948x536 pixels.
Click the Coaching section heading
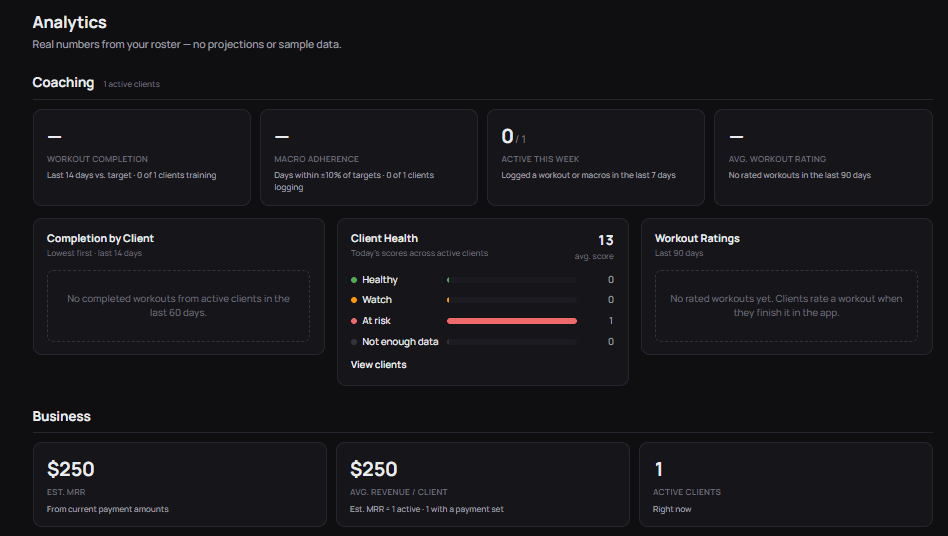[63, 82]
